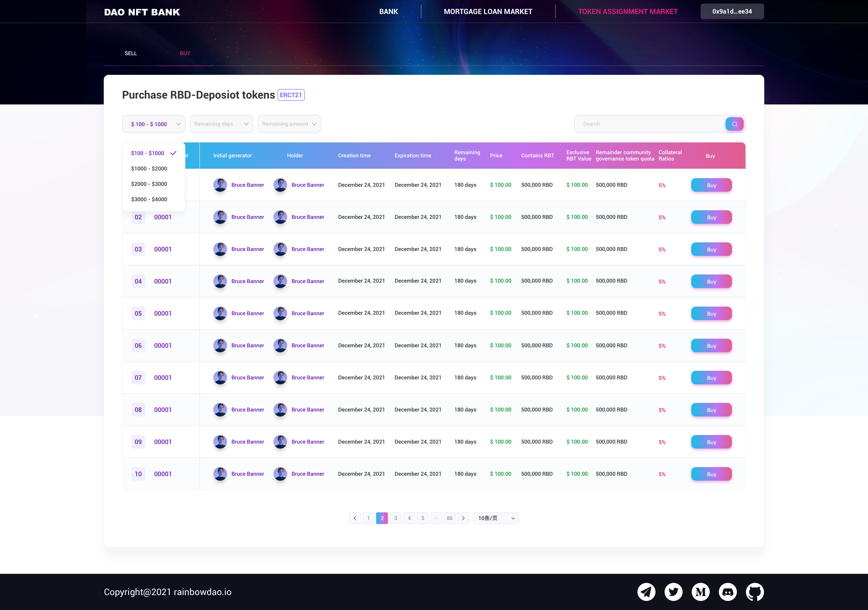Go to next page arrow
Image resolution: width=868 pixels, height=610 pixels.
[463, 518]
